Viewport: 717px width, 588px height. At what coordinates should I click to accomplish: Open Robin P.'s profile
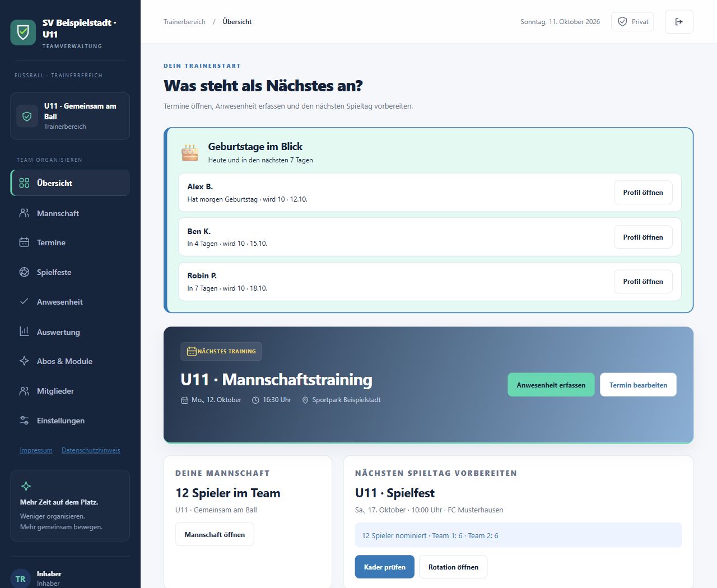coord(643,281)
